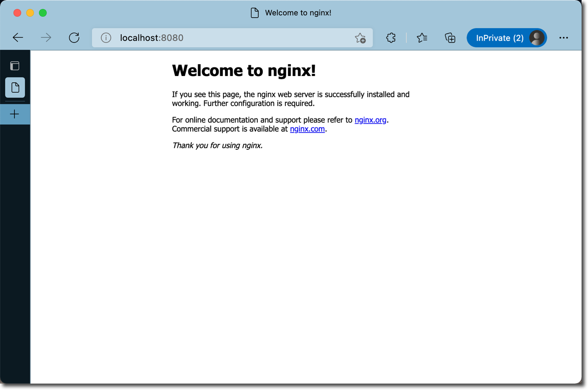588x390 pixels.
Task: Click the forward navigation arrow
Action: point(46,38)
